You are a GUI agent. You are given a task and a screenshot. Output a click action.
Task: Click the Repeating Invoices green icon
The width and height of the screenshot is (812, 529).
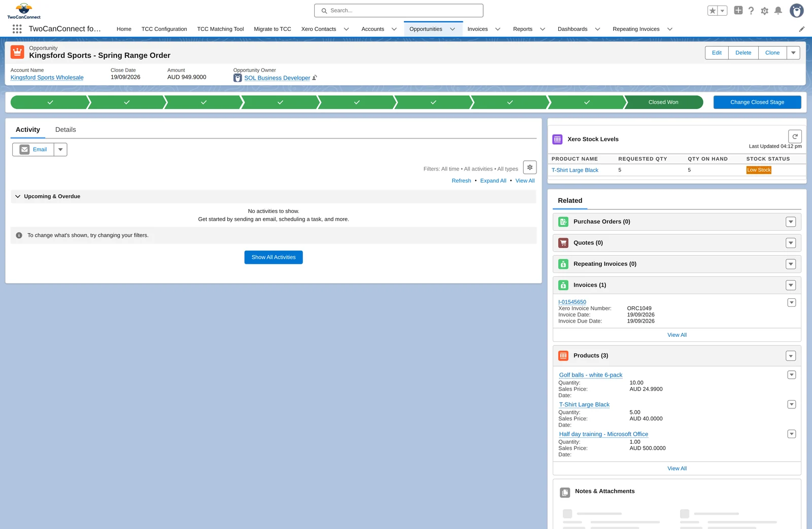click(x=563, y=264)
